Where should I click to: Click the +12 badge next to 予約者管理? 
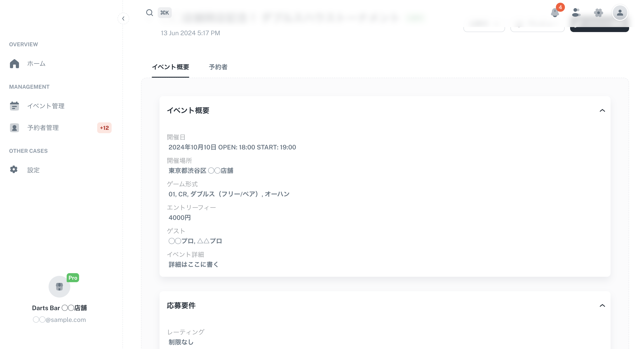(x=104, y=128)
